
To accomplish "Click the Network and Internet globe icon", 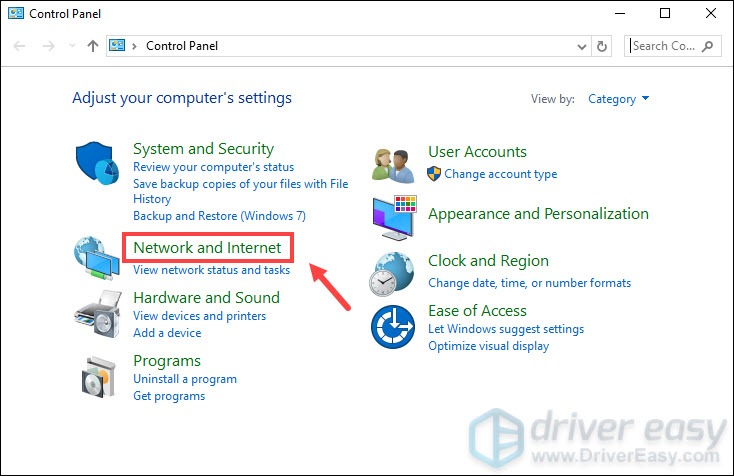I will pos(97,258).
